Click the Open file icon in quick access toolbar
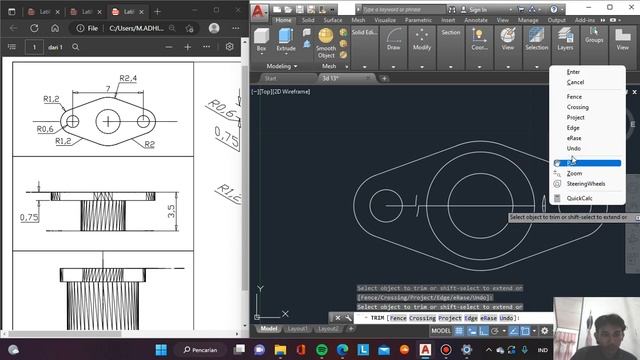The width and height of the screenshot is (640, 360). (288, 9)
